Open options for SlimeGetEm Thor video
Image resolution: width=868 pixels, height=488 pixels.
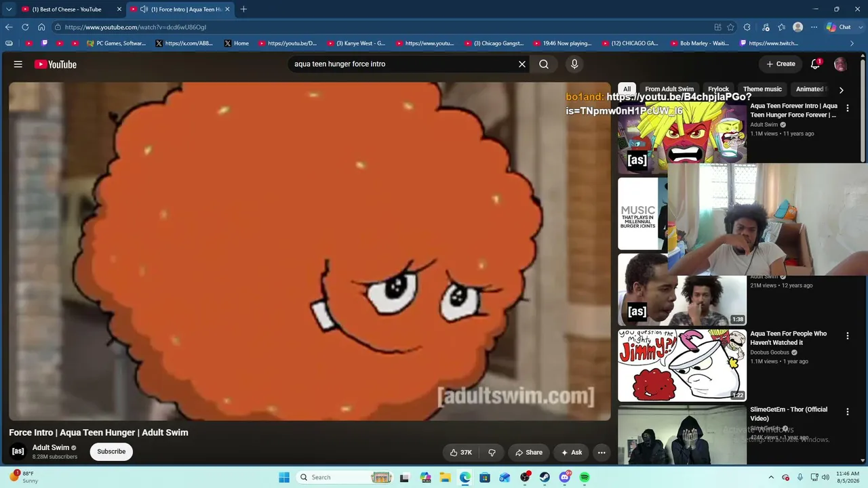pyautogui.click(x=847, y=411)
